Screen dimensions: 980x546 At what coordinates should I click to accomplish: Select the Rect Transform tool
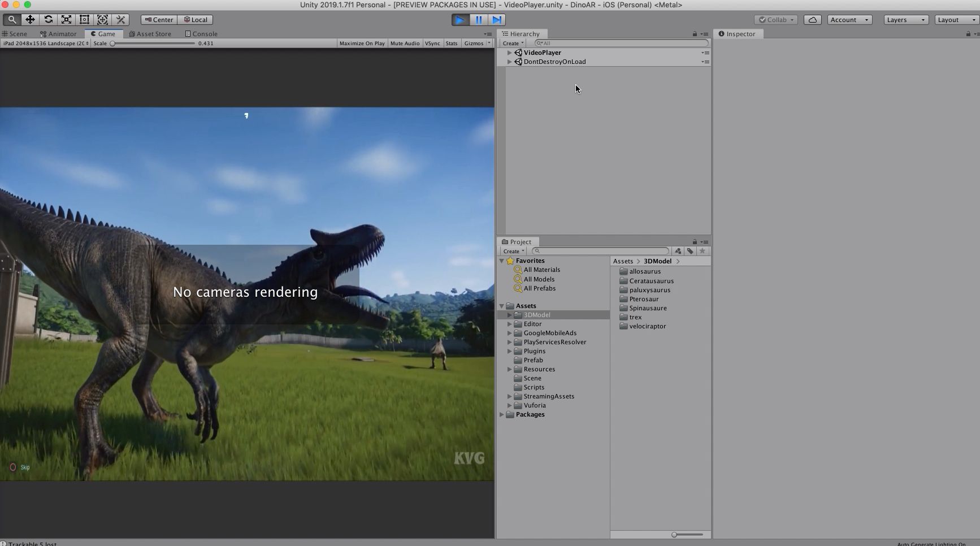click(x=84, y=20)
